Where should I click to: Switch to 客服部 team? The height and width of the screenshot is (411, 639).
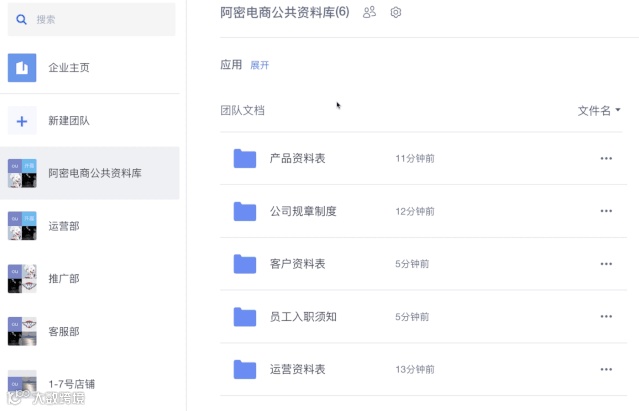(63, 331)
